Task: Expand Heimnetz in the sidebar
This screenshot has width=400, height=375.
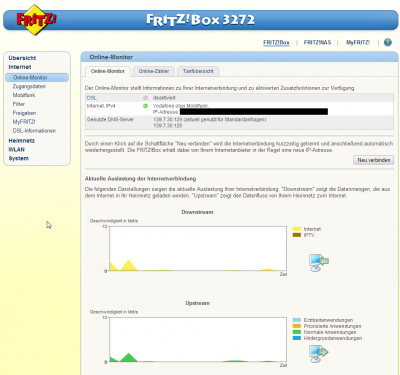Action: pyautogui.click(x=21, y=141)
